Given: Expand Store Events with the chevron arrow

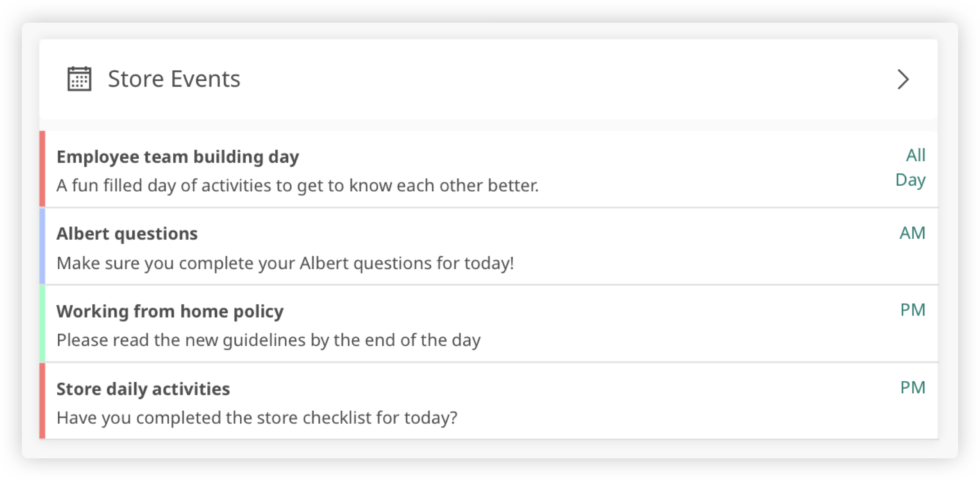Looking at the screenshot, I should [x=903, y=79].
